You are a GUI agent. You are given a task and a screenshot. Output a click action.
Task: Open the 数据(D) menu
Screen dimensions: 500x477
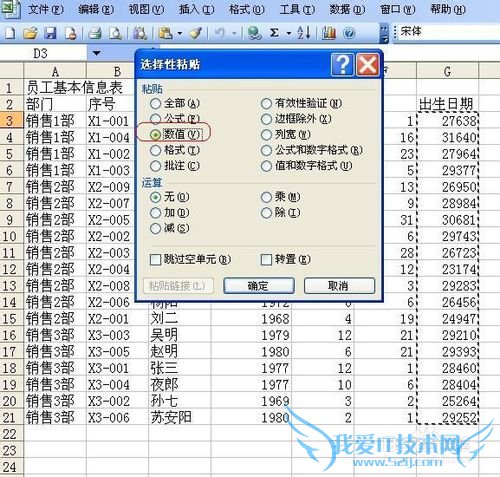[347, 9]
